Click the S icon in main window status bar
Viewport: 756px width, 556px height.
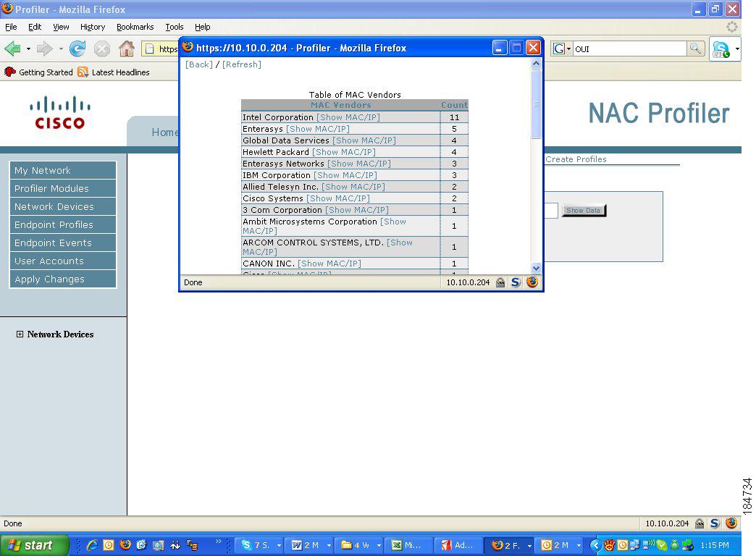click(x=715, y=523)
